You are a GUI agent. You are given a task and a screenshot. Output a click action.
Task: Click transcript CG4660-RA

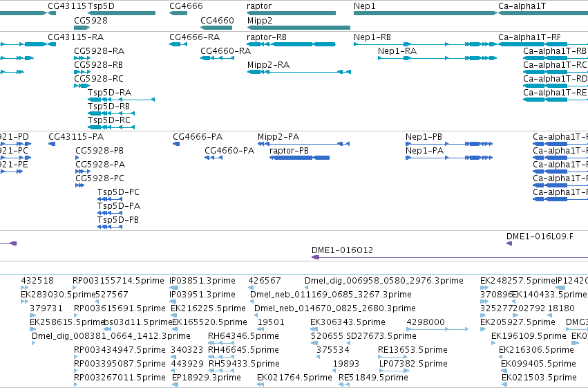pyautogui.click(x=226, y=51)
